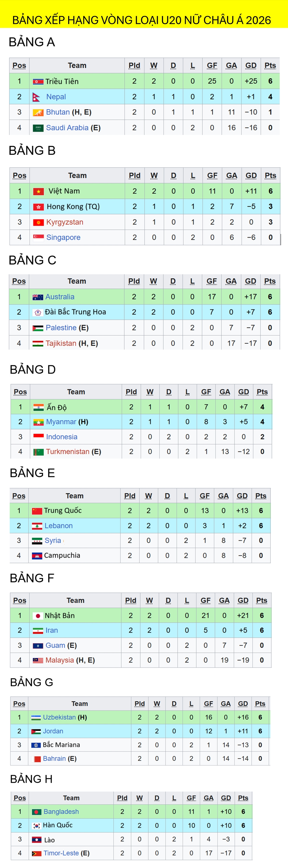Viewport: 288px width, 868px height.
Task: Click the Pos column header in Bảng C
Action: (19, 281)
